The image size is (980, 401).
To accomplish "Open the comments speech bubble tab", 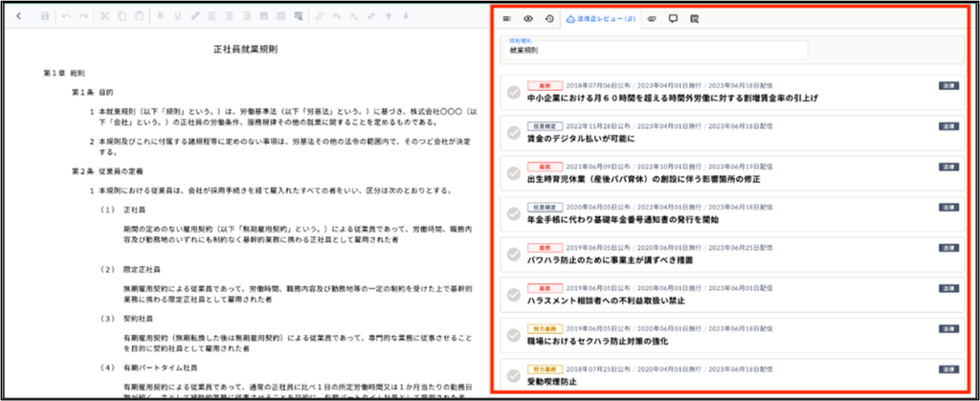I will 673,19.
